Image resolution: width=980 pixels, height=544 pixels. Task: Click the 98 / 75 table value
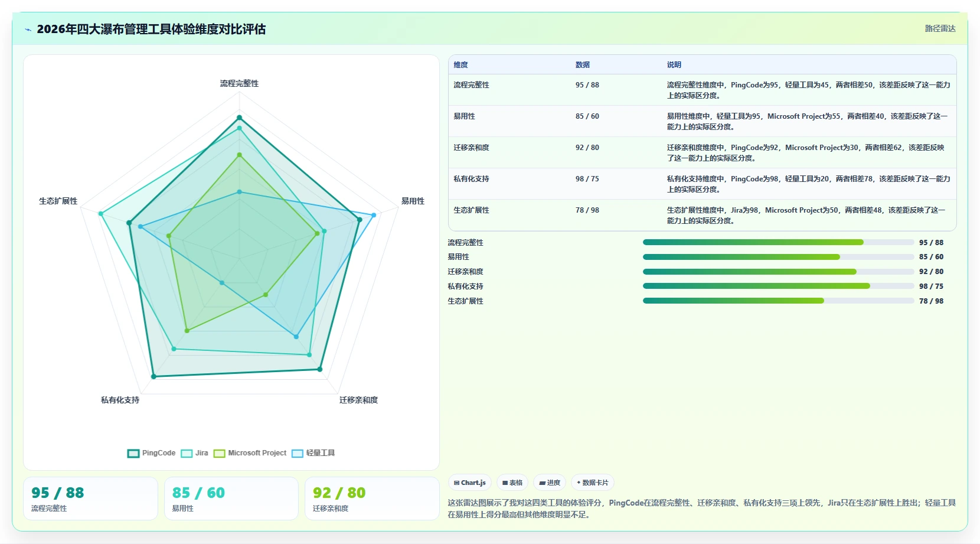587,179
